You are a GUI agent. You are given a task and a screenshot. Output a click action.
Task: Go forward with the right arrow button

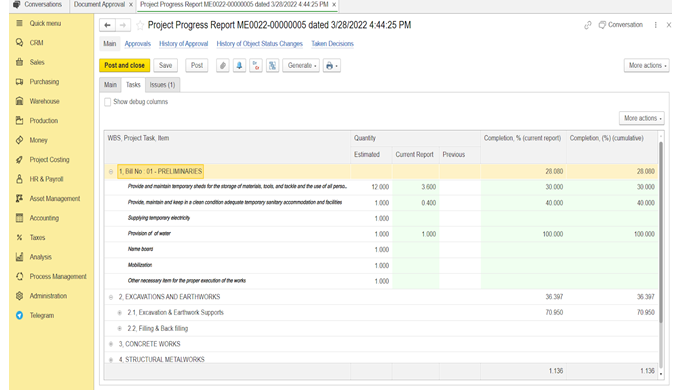123,25
